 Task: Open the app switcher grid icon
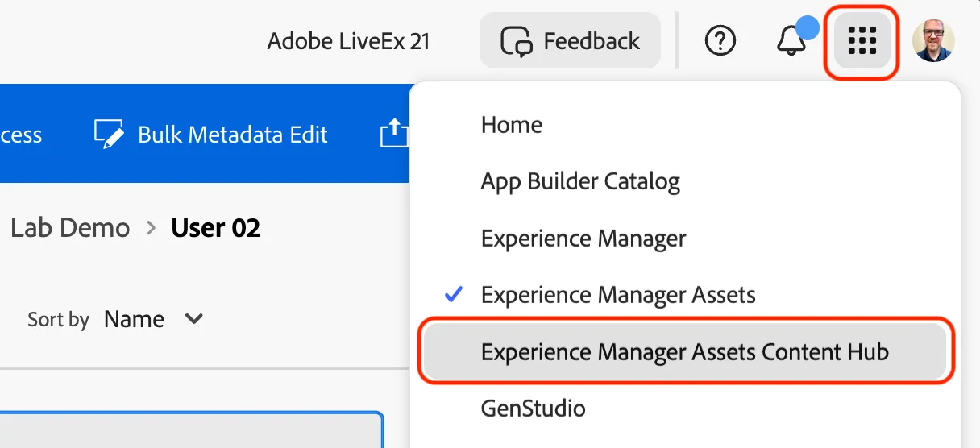[x=862, y=40]
